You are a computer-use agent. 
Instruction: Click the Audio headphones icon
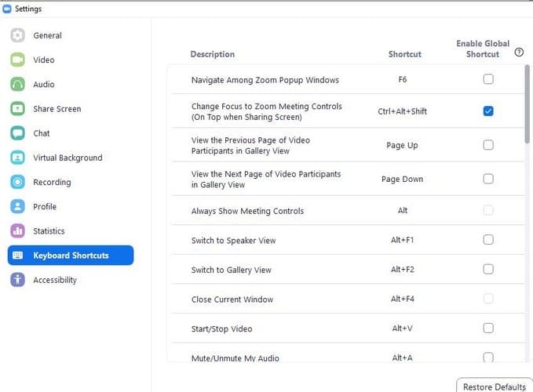coord(17,84)
